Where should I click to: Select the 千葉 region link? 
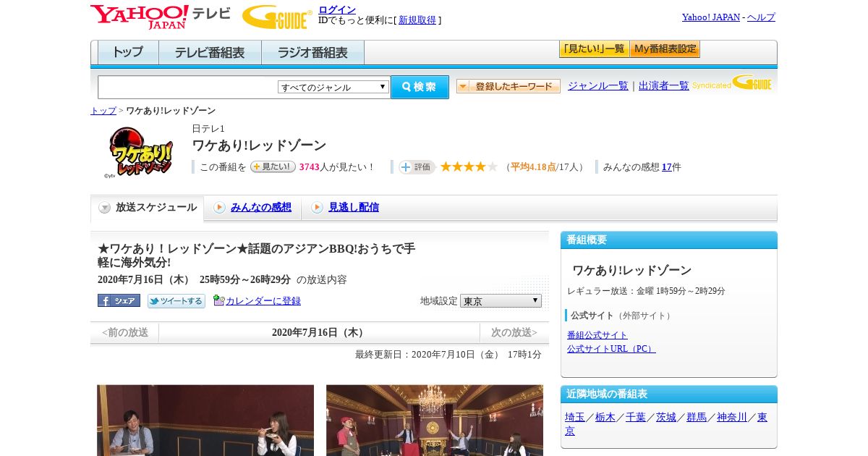(636, 418)
